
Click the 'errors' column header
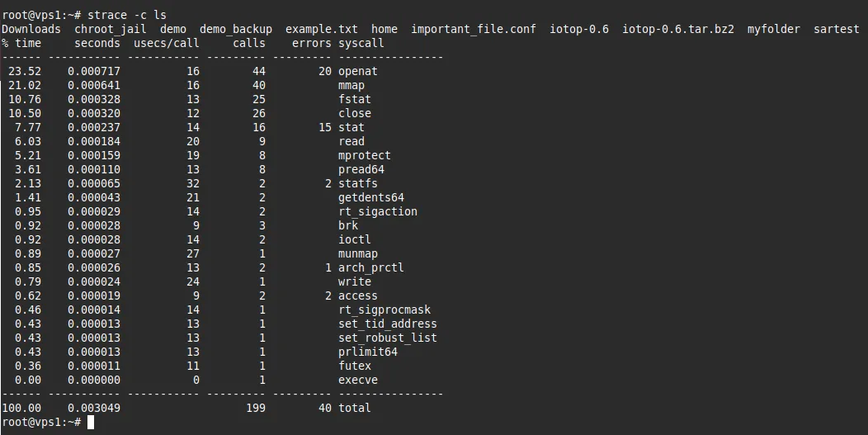tap(312, 43)
